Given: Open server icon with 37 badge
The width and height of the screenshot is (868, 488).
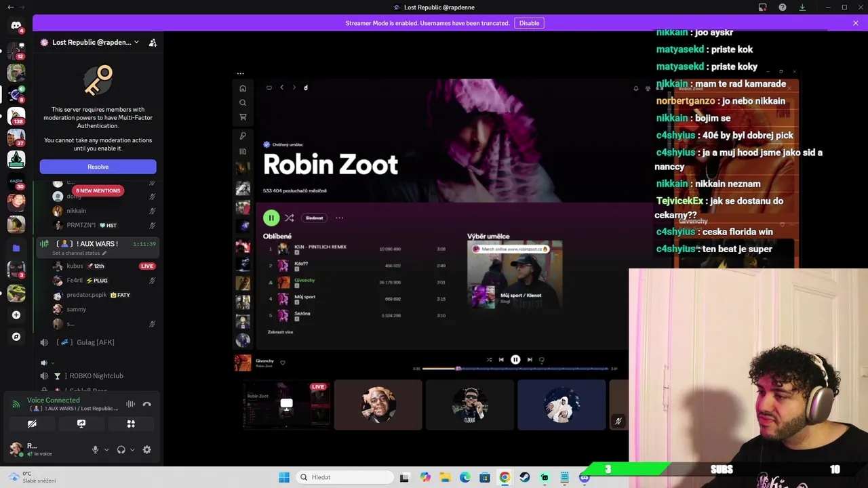Looking at the screenshot, I should click(x=16, y=138).
